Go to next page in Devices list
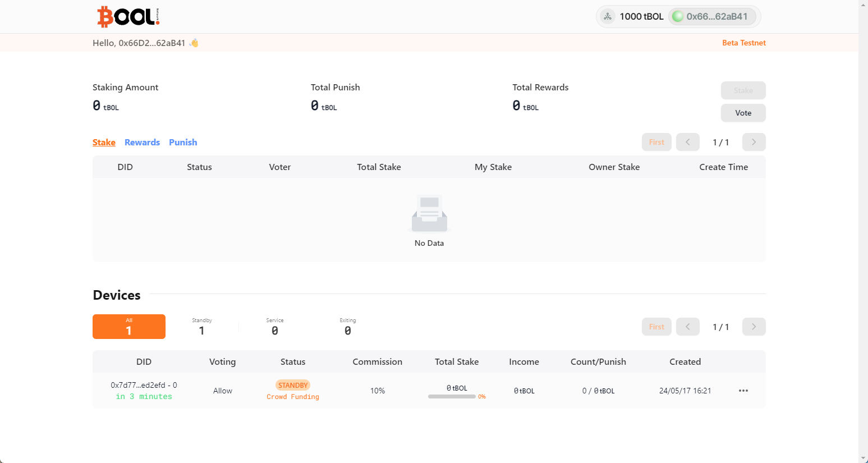Viewport: 868px width, 463px height. tap(754, 327)
